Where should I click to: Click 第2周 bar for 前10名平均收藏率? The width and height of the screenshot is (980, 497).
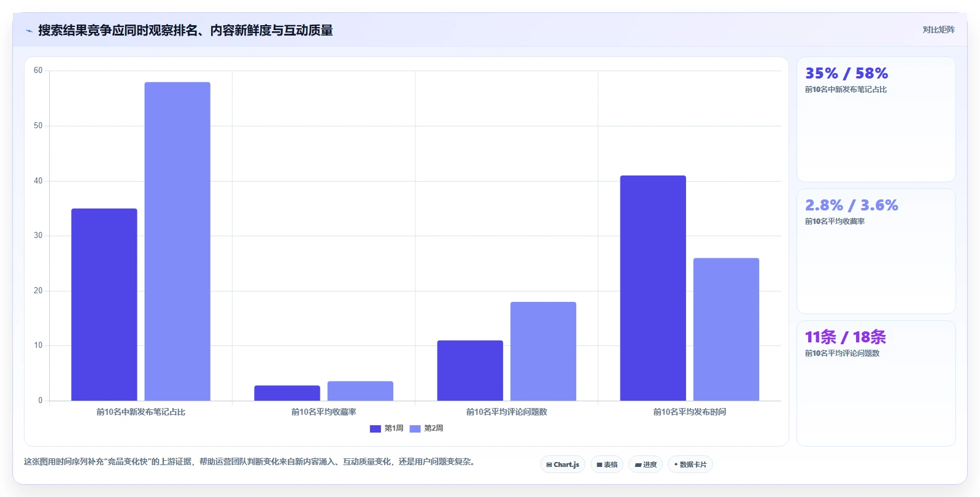pyautogui.click(x=360, y=391)
